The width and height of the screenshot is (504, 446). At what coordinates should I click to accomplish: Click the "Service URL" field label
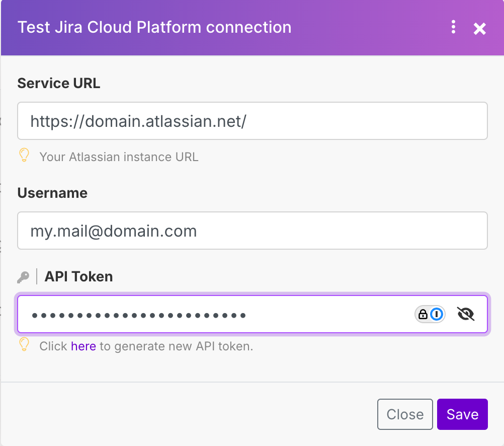(59, 83)
